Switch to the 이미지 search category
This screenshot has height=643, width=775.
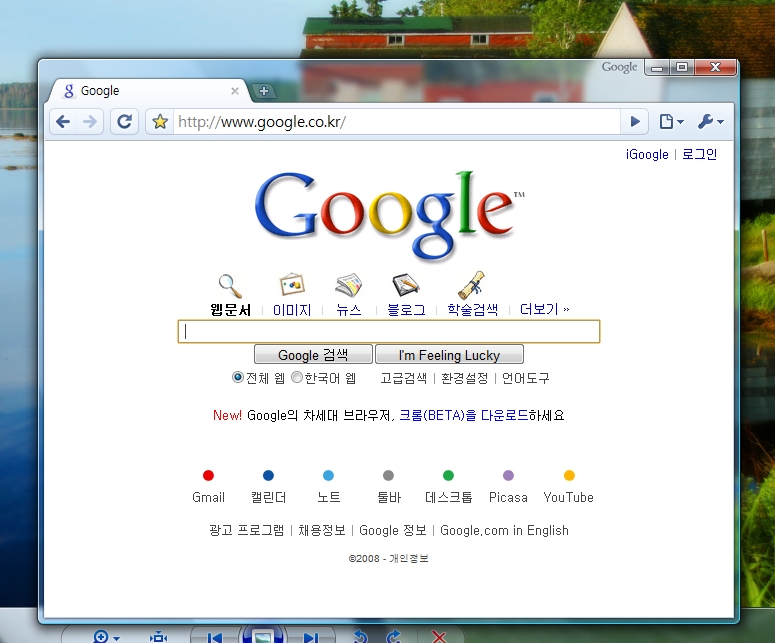click(292, 310)
